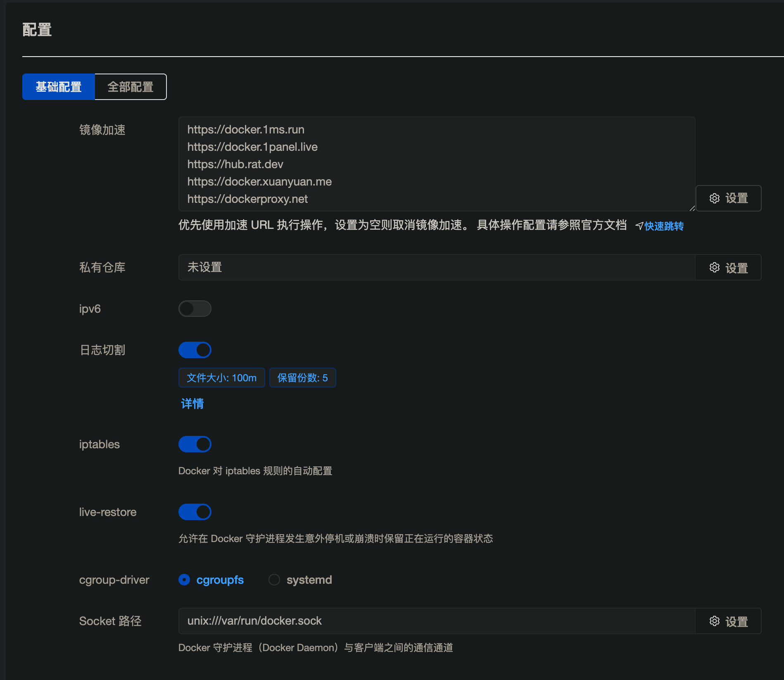Turn off the 日志切割 switch

coord(195,350)
